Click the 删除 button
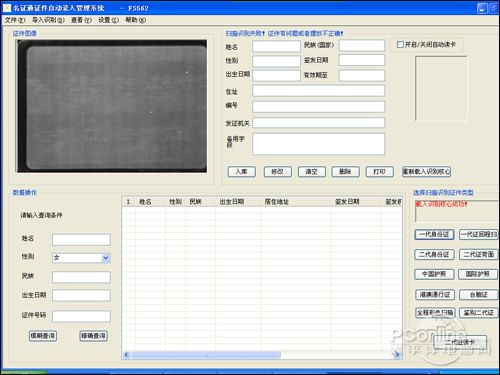The width and height of the screenshot is (500, 375). [345, 172]
